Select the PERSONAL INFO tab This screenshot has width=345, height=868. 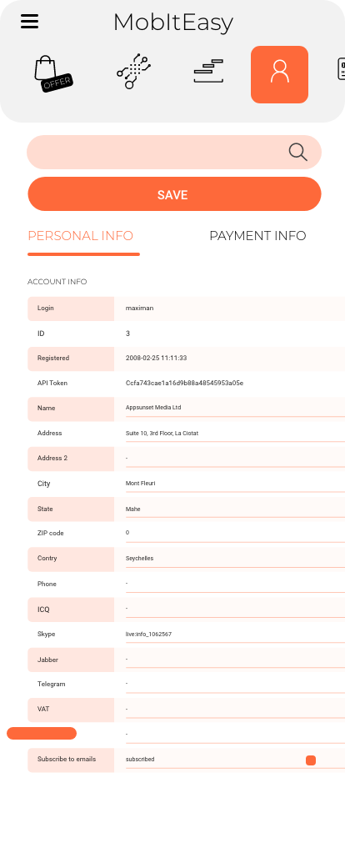pos(81,236)
